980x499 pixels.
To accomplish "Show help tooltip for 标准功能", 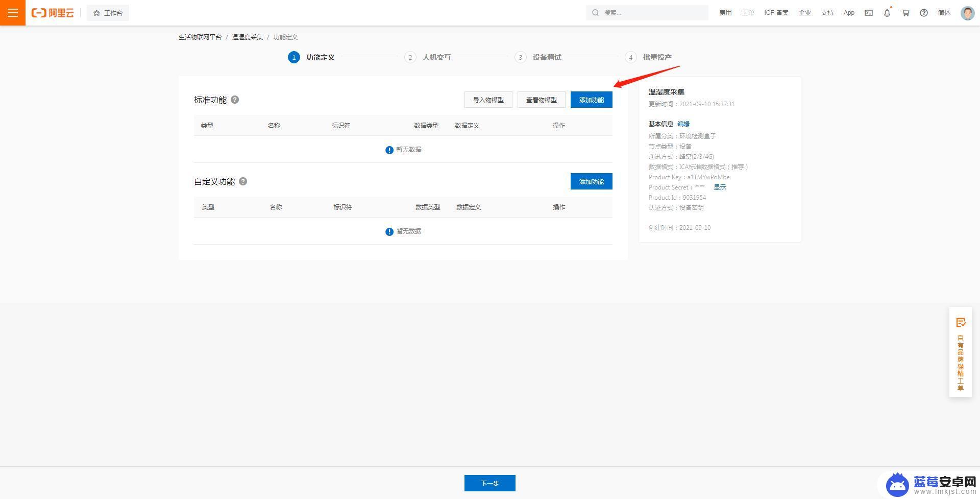I will [235, 100].
